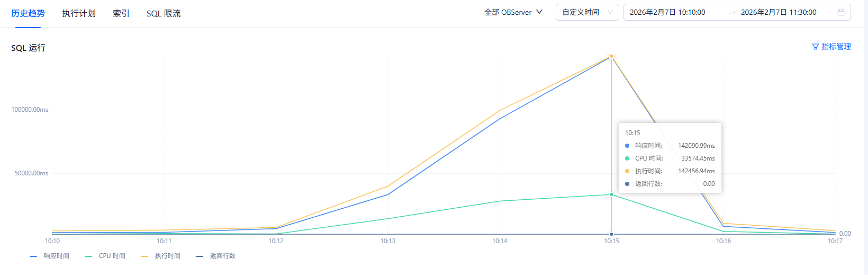Screen dimensions: 868x275
Task: Click the blue 响应时间 legend line marker
Action: 33,256
